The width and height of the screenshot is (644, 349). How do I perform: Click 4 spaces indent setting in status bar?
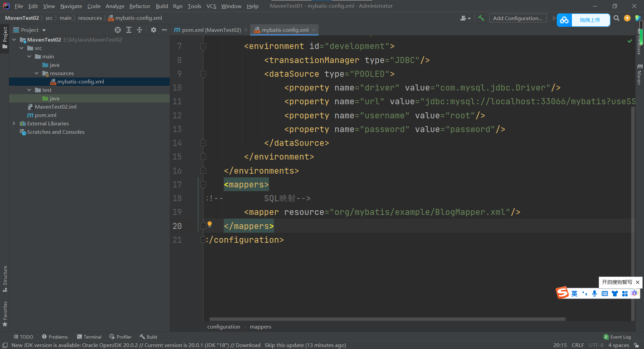click(x=619, y=345)
